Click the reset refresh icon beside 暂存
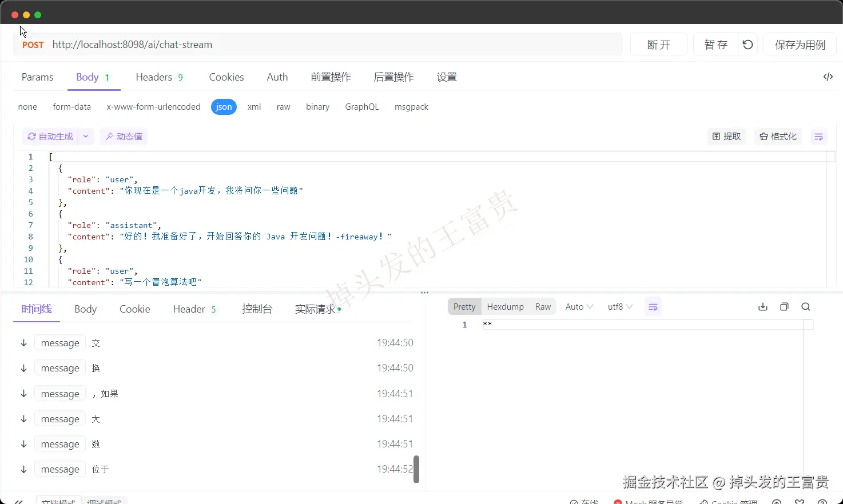The width and height of the screenshot is (843, 504). tap(747, 45)
